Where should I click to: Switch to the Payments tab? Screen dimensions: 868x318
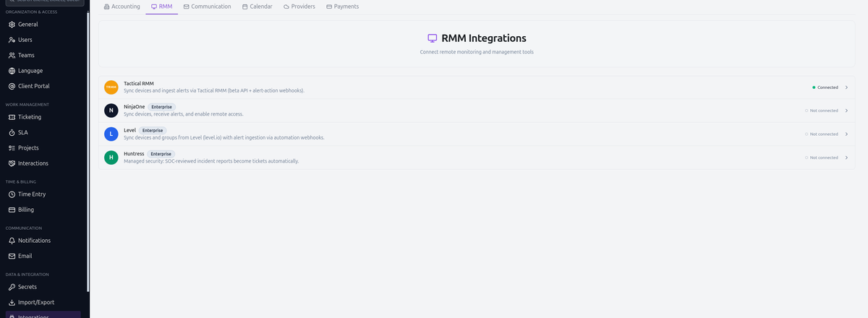(343, 7)
